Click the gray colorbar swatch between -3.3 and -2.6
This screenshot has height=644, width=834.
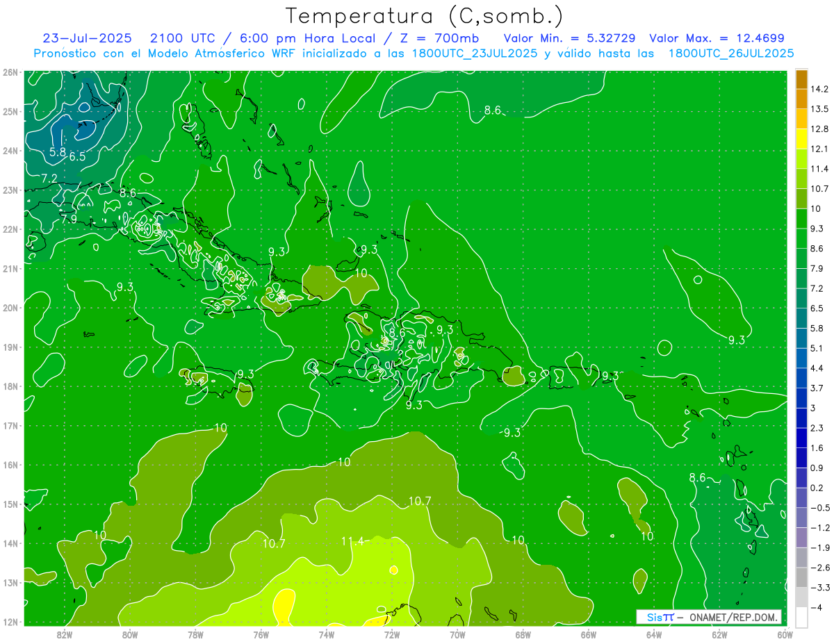tap(801, 577)
